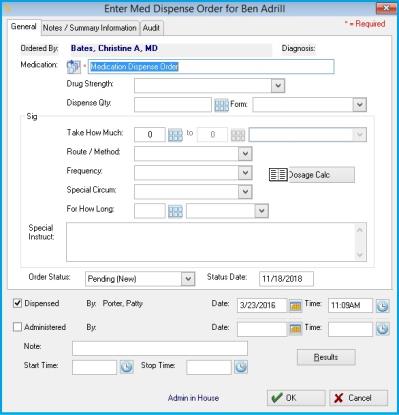Click the Special Instruct text area
Screen dimensions: 399x415
(x=216, y=242)
